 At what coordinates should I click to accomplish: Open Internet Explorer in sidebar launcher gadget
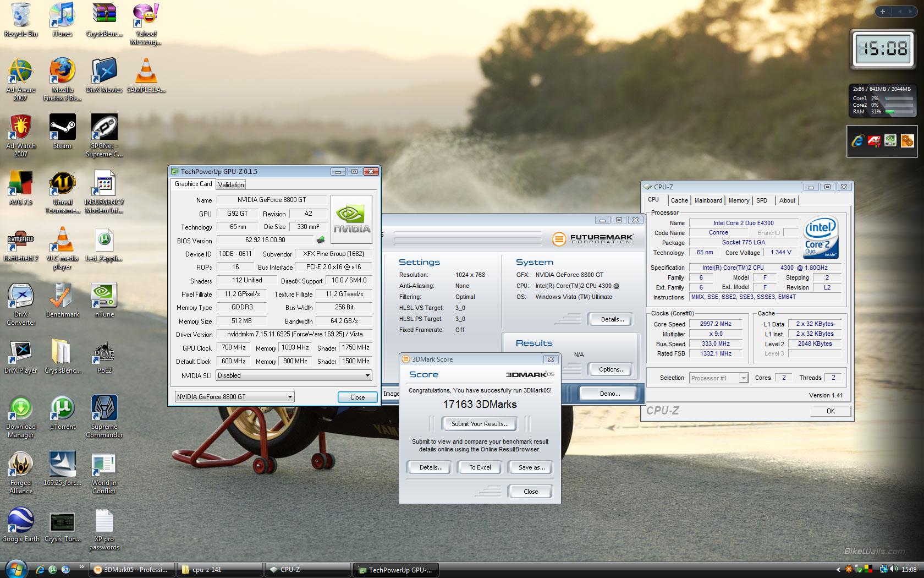(x=857, y=141)
